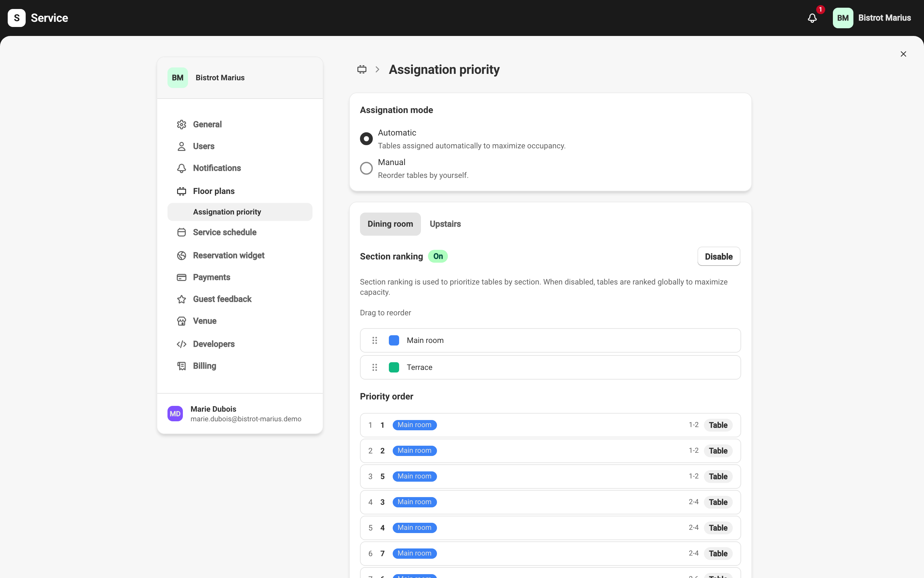Select Assignation priority submenu item
This screenshot has height=578, width=924.
240,212
